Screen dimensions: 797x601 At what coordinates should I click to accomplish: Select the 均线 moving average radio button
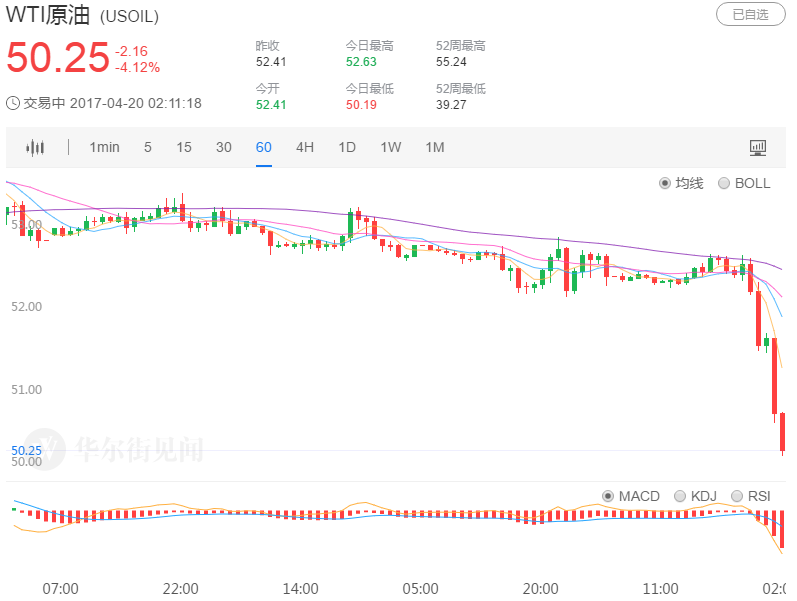tap(665, 183)
